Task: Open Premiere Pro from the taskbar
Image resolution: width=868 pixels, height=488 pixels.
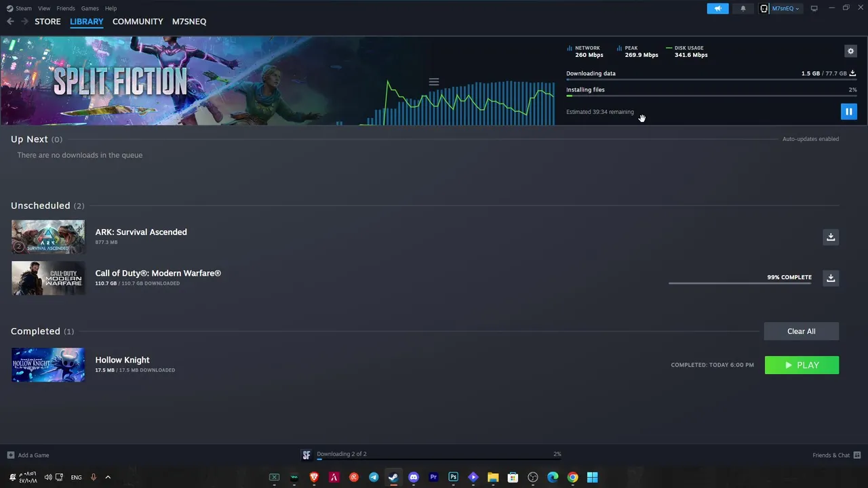Action: pyautogui.click(x=433, y=477)
